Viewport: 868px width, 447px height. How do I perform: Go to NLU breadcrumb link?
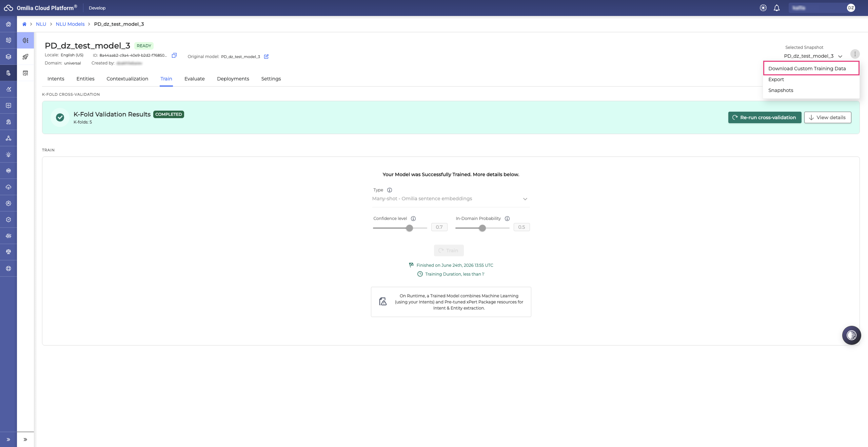(x=41, y=24)
